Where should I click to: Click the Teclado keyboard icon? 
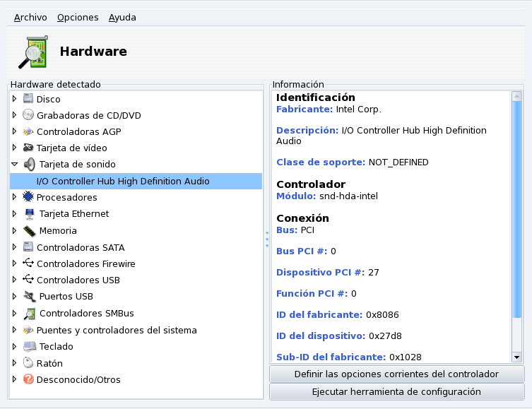(x=29, y=346)
